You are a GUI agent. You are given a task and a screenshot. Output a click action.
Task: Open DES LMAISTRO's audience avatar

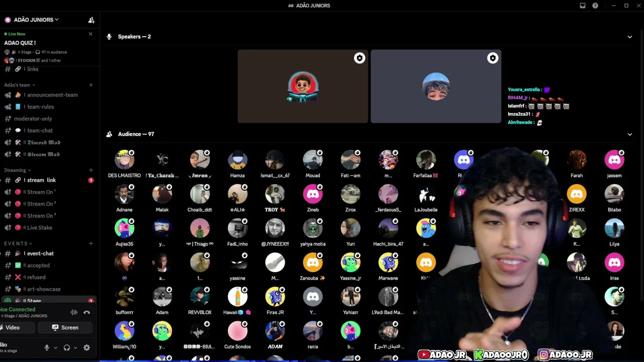tap(124, 160)
